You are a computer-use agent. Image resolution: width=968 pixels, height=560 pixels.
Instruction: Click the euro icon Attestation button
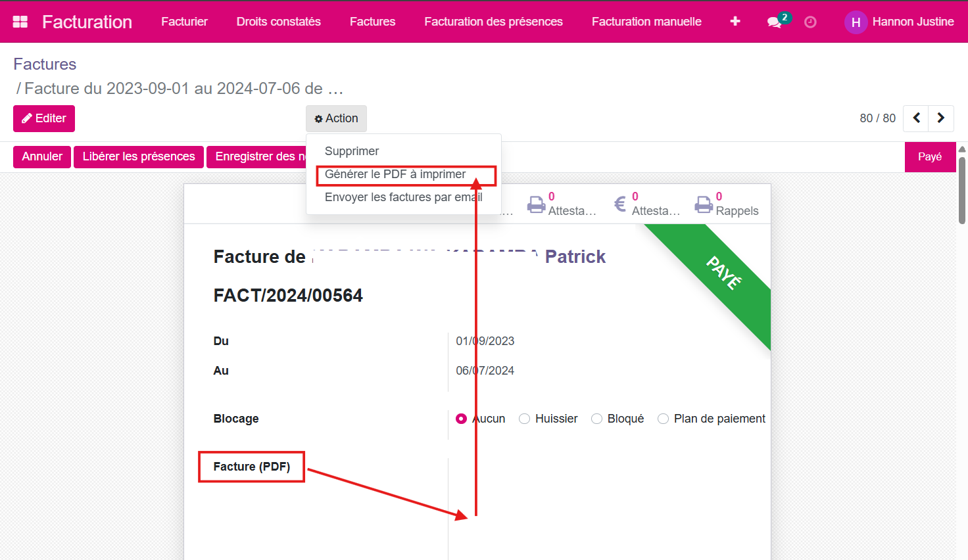click(x=619, y=204)
